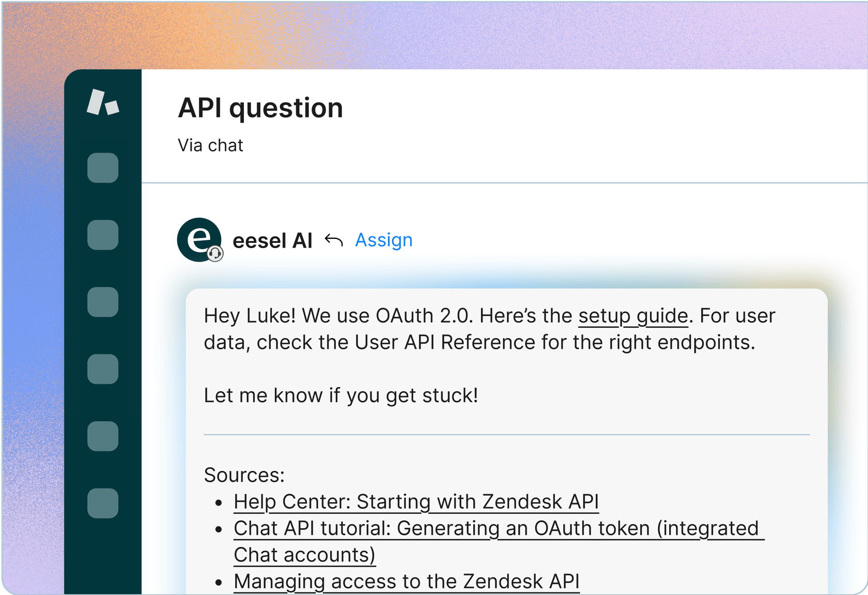Select the fourth square sidebar icon
This screenshot has height=595, width=868.
[x=103, y=369]
